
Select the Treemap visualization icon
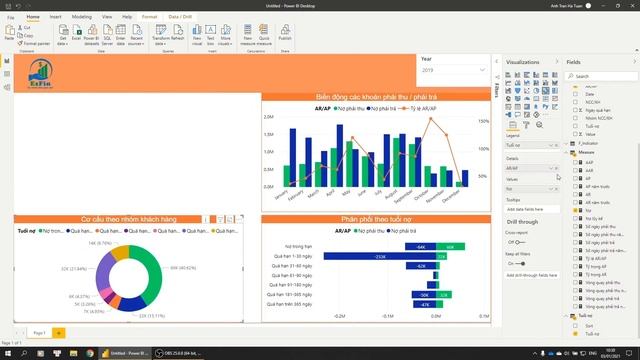pyautogui.click(x=555, y=91)
